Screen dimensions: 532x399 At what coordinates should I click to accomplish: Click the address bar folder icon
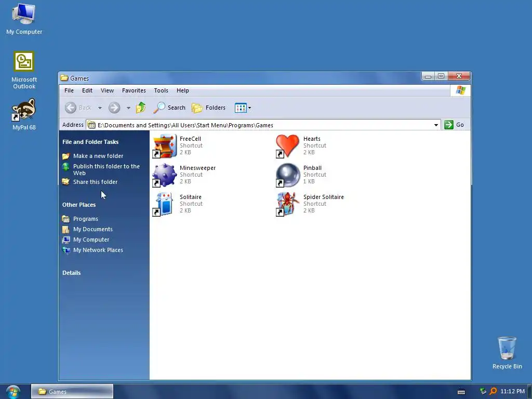[91, 125]
